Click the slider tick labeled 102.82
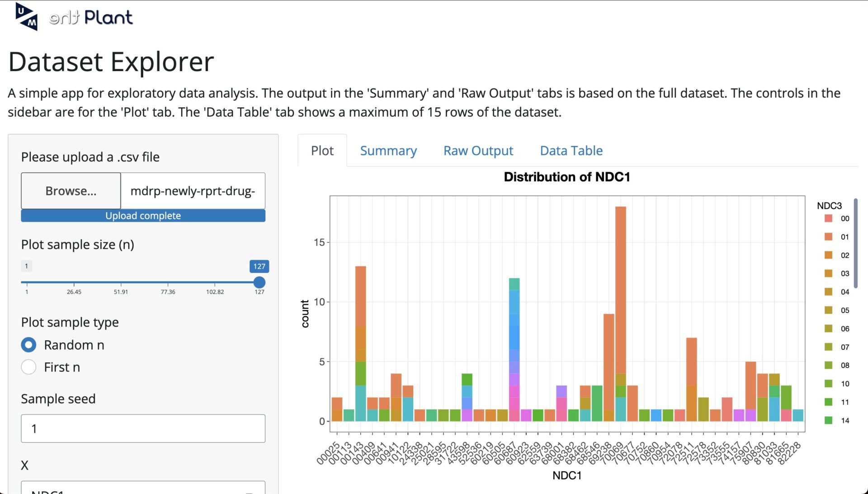This screenshot has height=494, width=868. (x=215, y=292)
